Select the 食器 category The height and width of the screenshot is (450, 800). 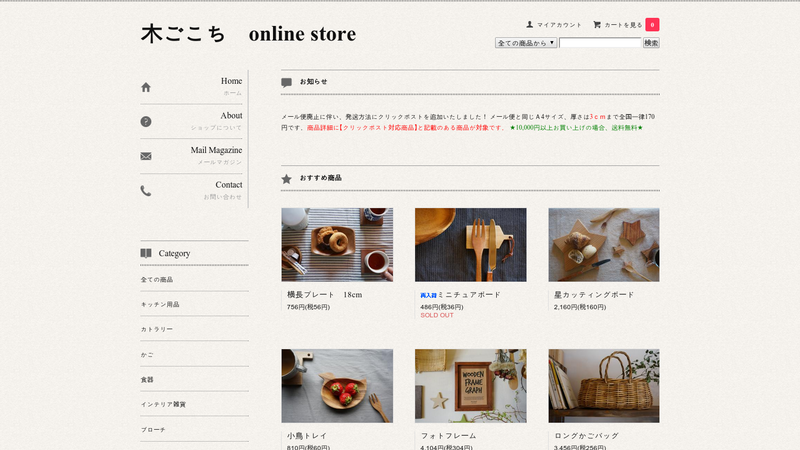point(147,380)
